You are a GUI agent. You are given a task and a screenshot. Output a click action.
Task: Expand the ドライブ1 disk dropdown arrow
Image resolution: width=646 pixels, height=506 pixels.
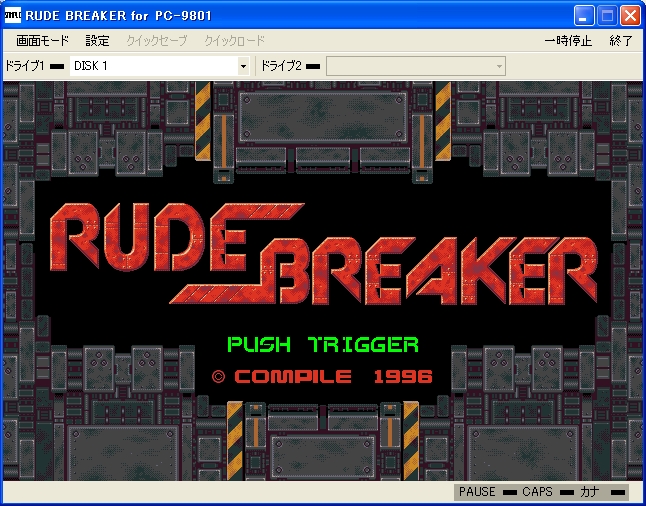pyautogui.click(x=243, y=66)
